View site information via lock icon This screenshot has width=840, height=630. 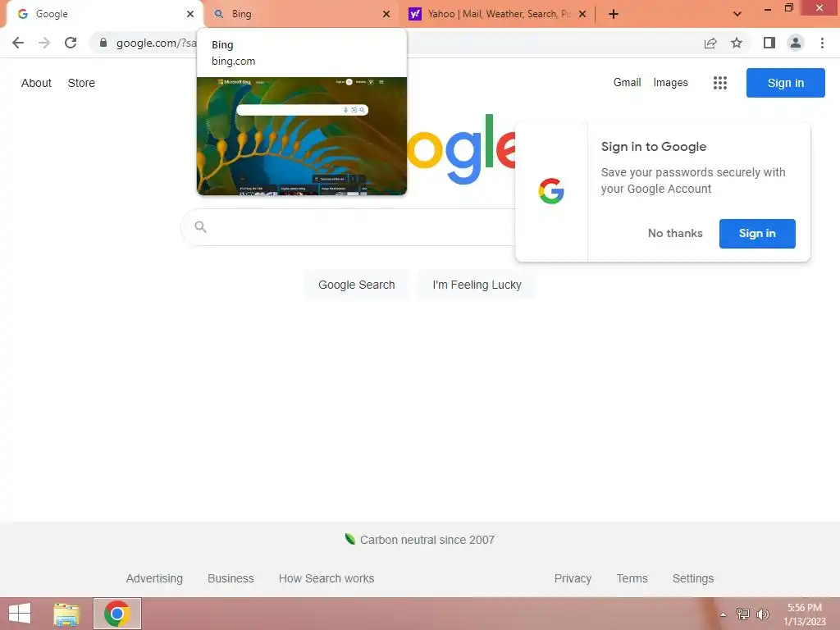click(103, 43)
